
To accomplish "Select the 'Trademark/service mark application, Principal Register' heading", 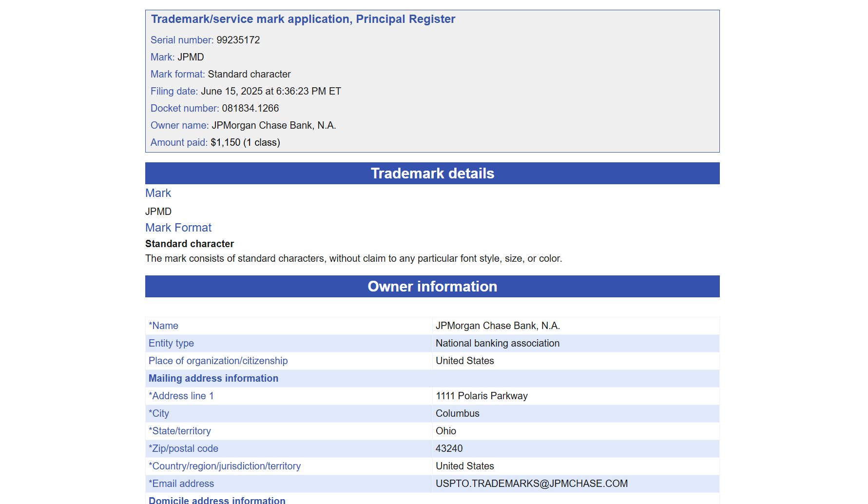I will (x=303, y=19).
